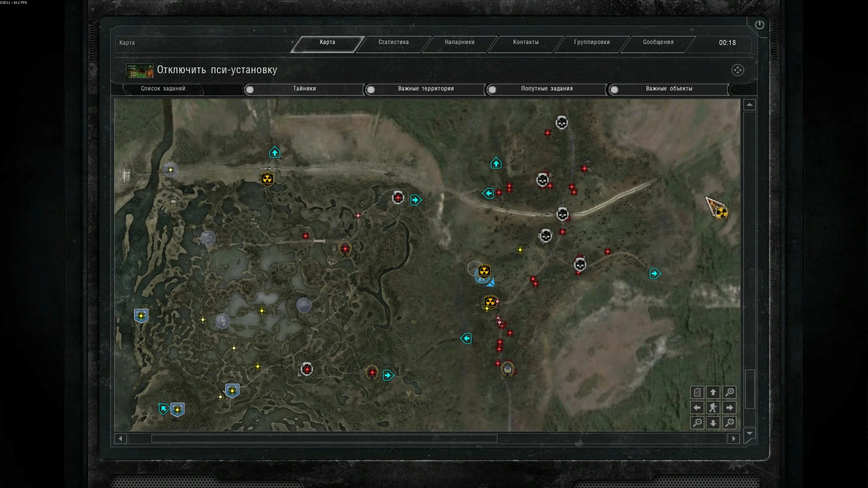Toggle the Важные территории filter
Screen dimensions: 868x488
[x=371, y=89]
